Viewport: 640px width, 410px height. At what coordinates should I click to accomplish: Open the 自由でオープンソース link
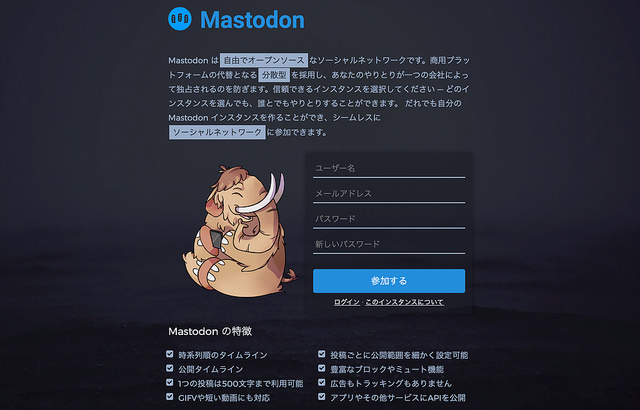pyautogui.click(x=264, y=60)
